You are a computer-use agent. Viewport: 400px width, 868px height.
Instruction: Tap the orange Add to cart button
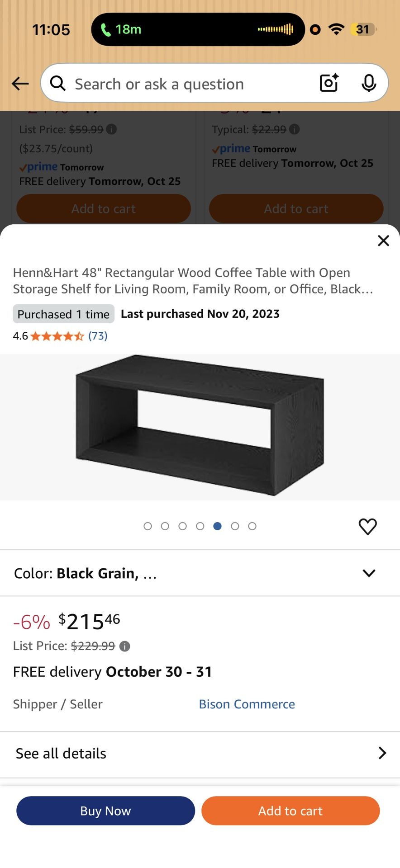(x=290, y=811)
